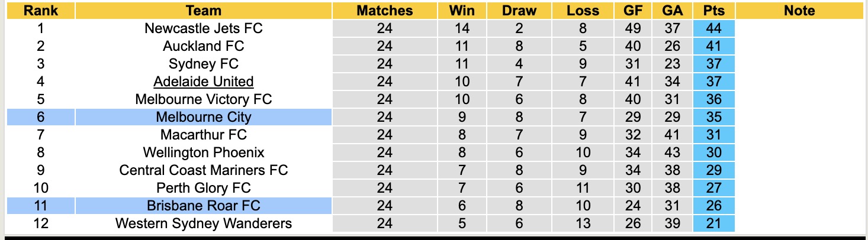Click the Macarthur FC team name

click(x=203, y=135)
